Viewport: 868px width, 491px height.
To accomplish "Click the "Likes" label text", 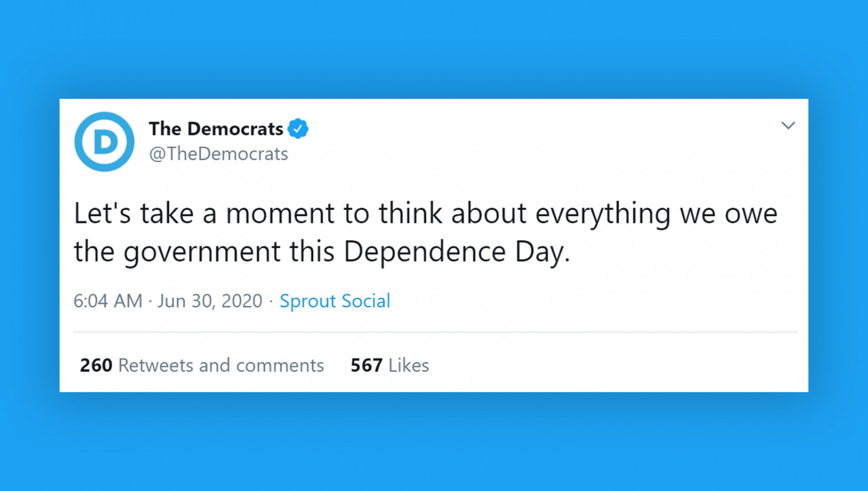I will (x=409, y=365).
